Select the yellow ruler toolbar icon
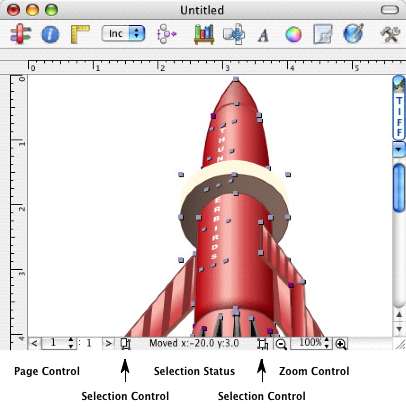The height and width of the screenshot is (408, 406). coord(80,34)
